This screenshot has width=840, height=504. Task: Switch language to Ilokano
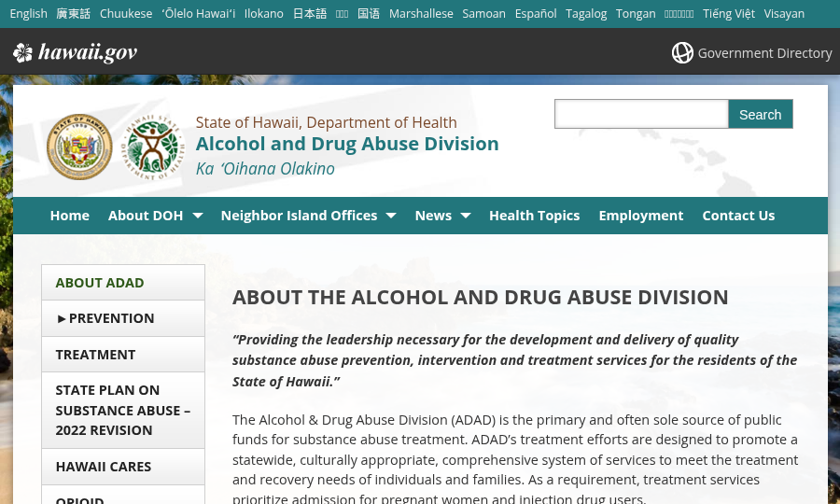(263, 13)
